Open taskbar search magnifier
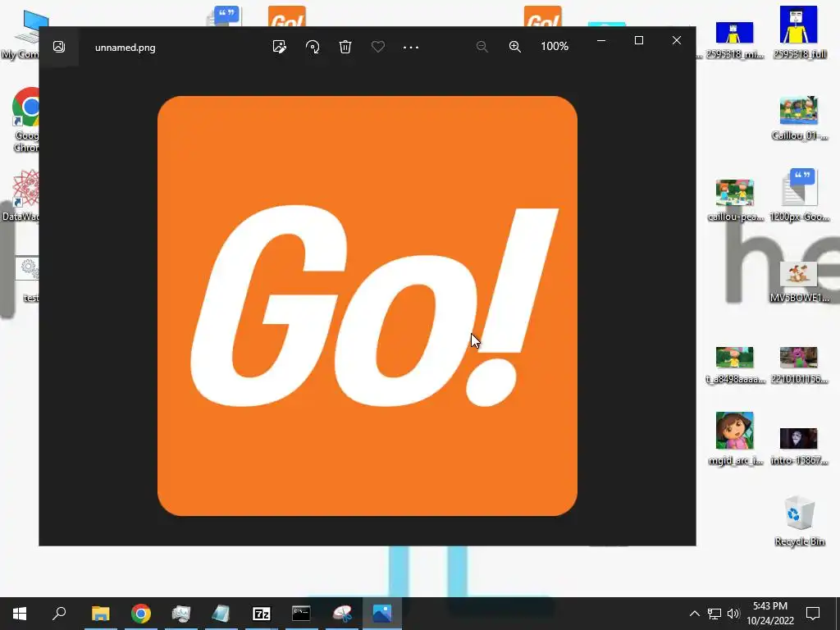The image size is (840, 630). click(59, 614)
